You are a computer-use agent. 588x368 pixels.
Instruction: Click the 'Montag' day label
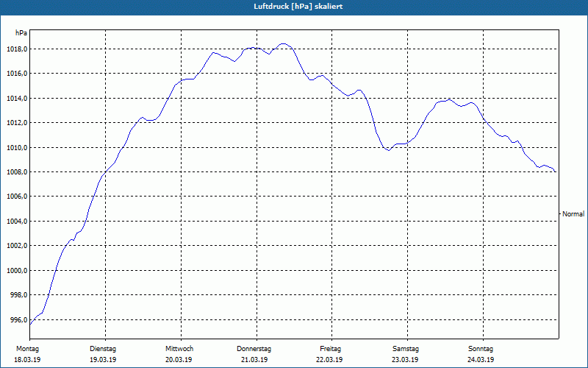[27, 349]
